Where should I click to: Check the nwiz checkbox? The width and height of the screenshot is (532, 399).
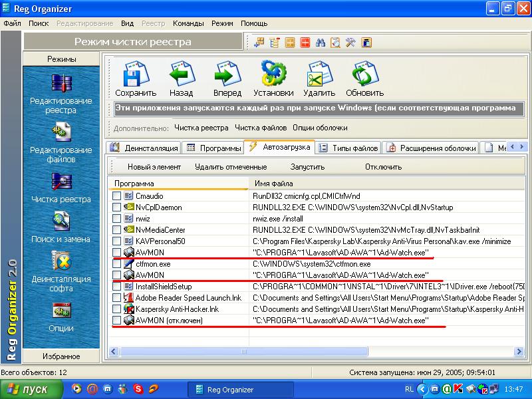click(x=117, y=219)
